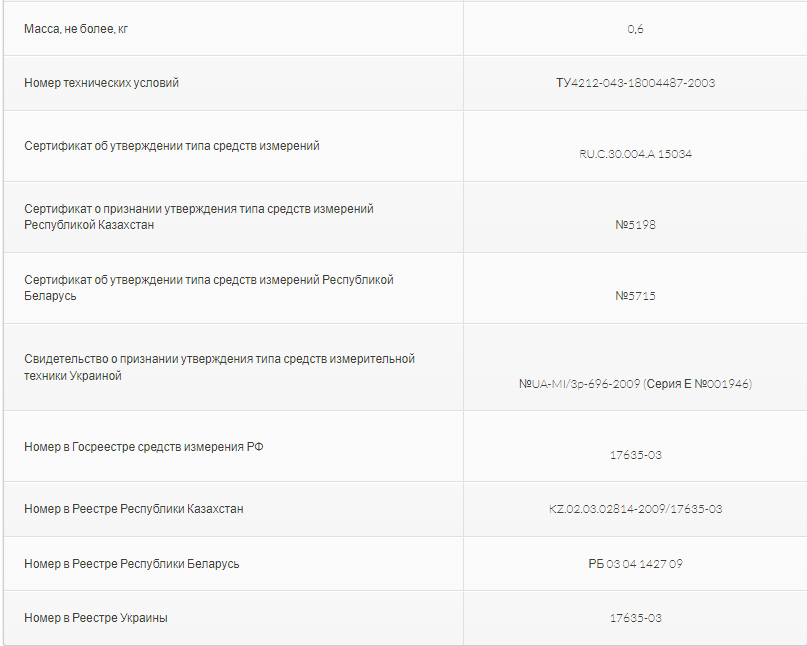Select the ТУ4212-043-18004487-2003 value
The width and height of the screenshot is (807, 646).
[x=635, y=83]
